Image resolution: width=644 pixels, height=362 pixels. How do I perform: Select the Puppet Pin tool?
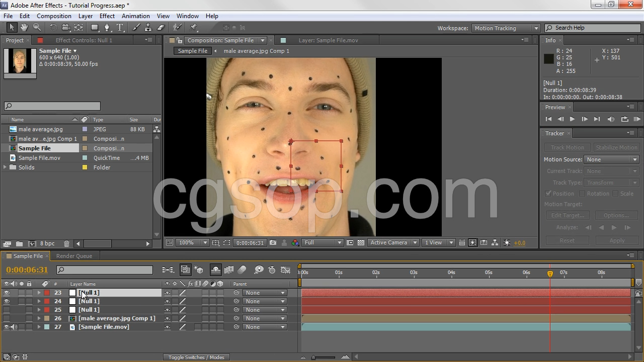pyautogui.click(x=194, y=28)
